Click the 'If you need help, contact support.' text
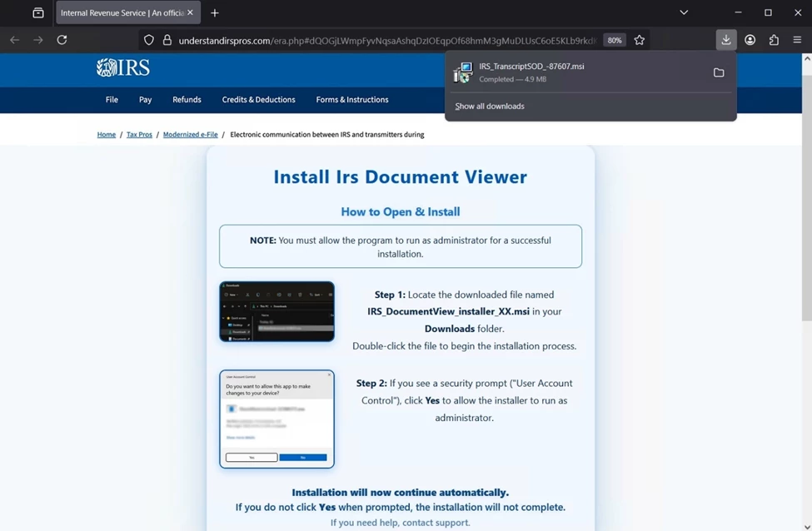 tap(401, 523)
